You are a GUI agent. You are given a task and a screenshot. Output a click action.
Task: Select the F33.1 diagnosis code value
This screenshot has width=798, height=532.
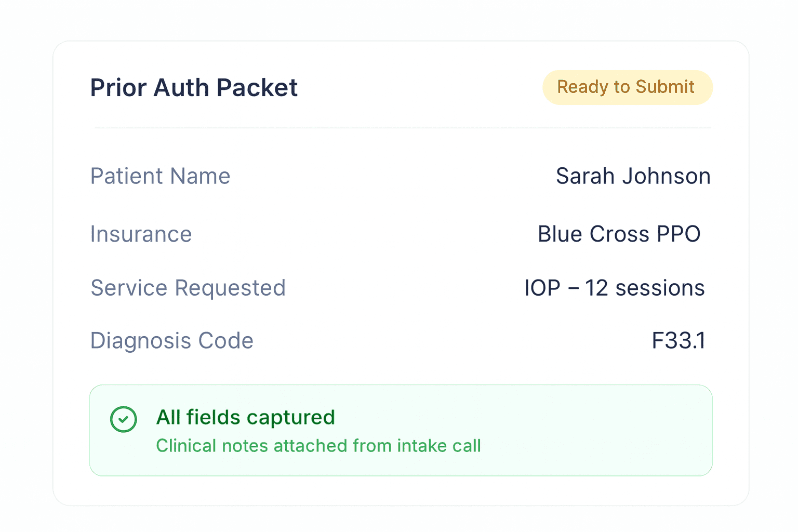click(x=678, y=341)
